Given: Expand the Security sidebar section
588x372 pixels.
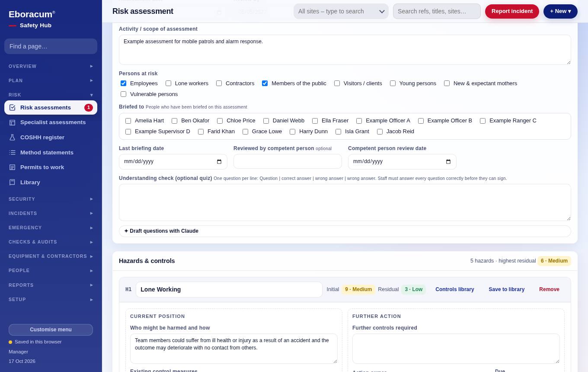Looking at the screenshot, I should coord(51,199).
